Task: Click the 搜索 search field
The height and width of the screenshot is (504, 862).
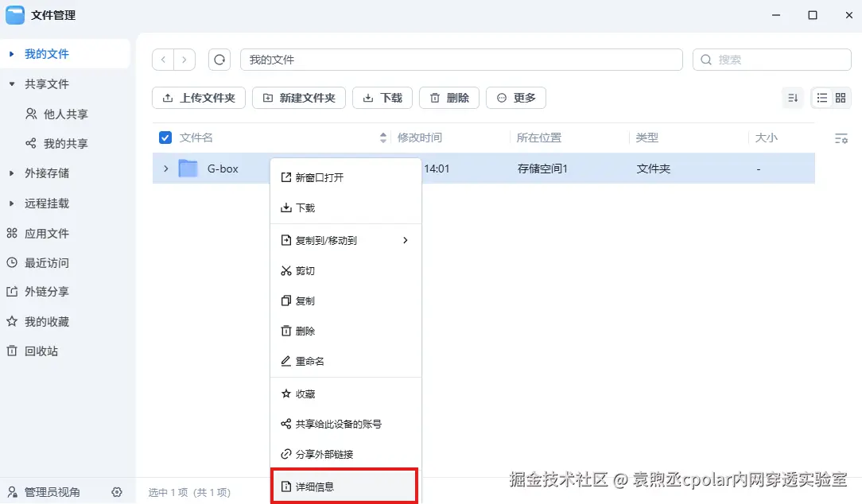Action: pos(772,60)
